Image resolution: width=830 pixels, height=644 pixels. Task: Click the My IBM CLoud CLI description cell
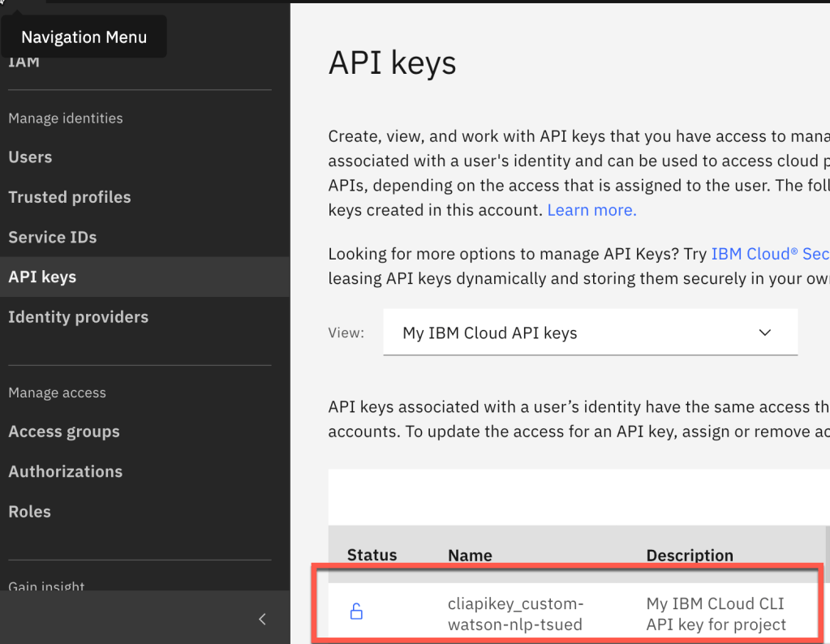(x=716, y=614)
